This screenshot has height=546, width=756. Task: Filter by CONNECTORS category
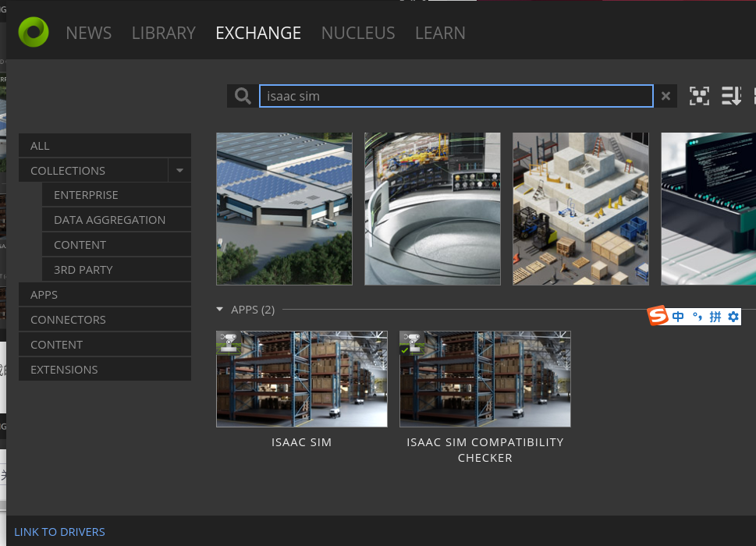click(x=105, y=320)
